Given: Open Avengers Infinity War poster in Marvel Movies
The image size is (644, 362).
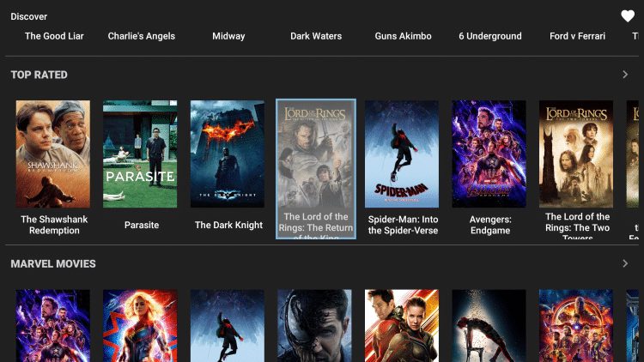Looking at the screenshot, I should 576,326.
